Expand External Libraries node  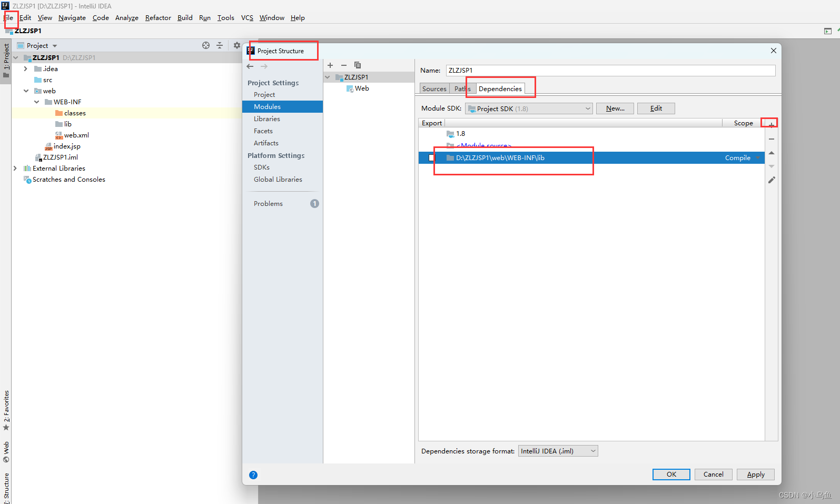pyautogui.click(x=15, y=169)
